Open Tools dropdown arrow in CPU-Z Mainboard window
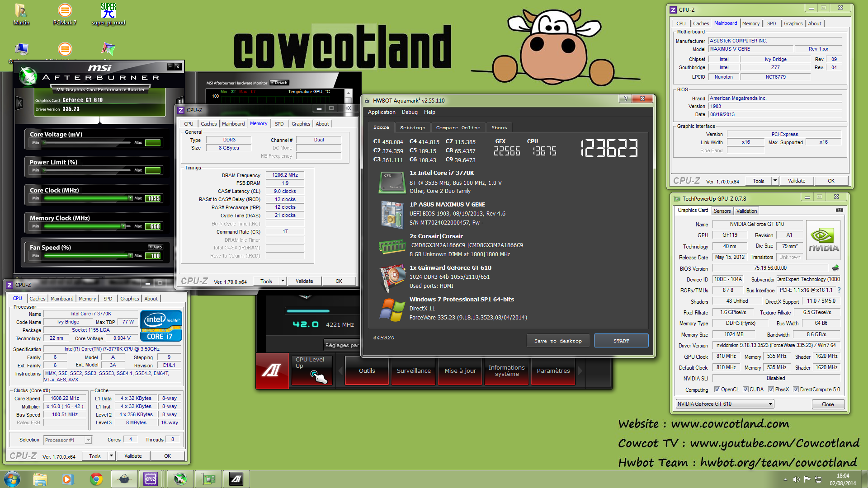The image size is (868, 488). (775, 181)
